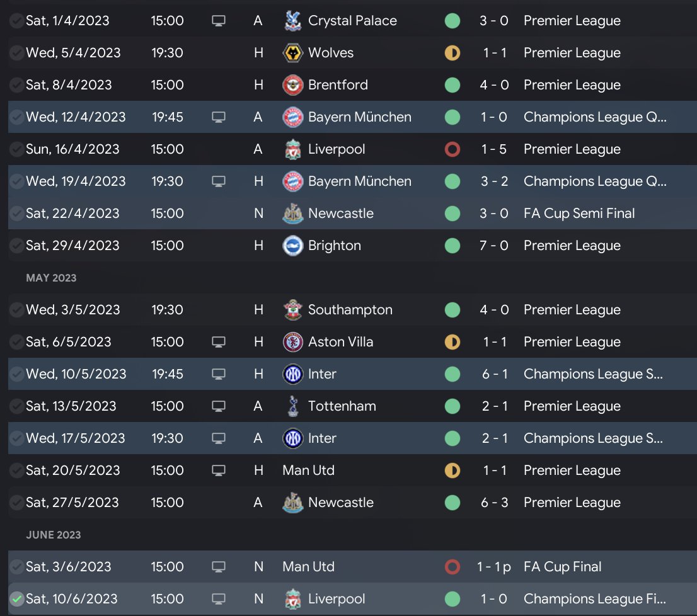The image size is (697, 616).
Task: Click the yellow draw indicator for Wolves match
Action: click(x=452, y=53)
